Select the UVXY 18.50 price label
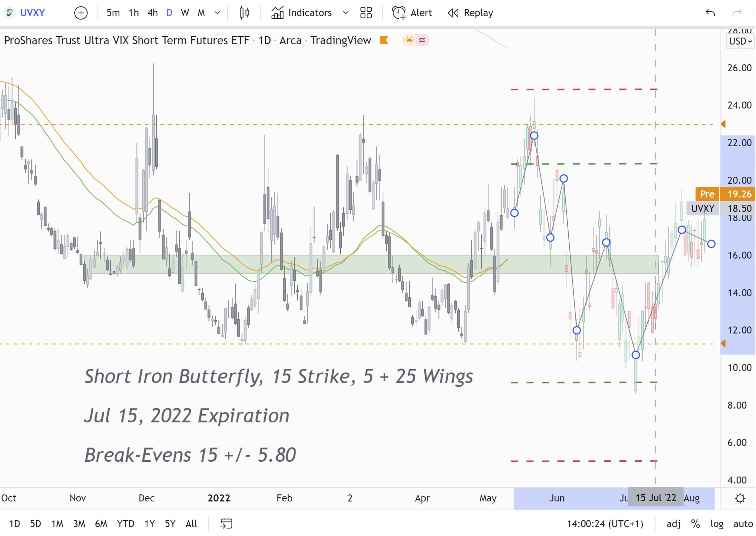The width and height of the screenshot is (756, 536). pyautogui.click(x=721, y=208)
